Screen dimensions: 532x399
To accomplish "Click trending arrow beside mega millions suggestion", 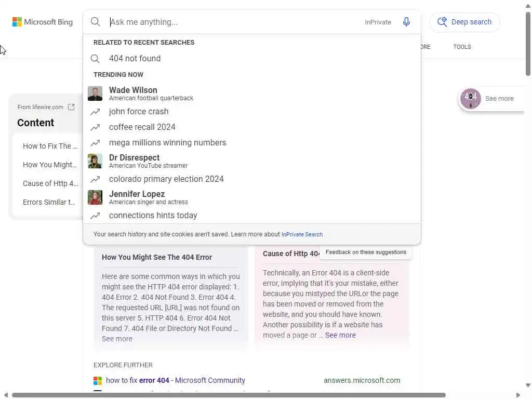I will click(95, 143).
